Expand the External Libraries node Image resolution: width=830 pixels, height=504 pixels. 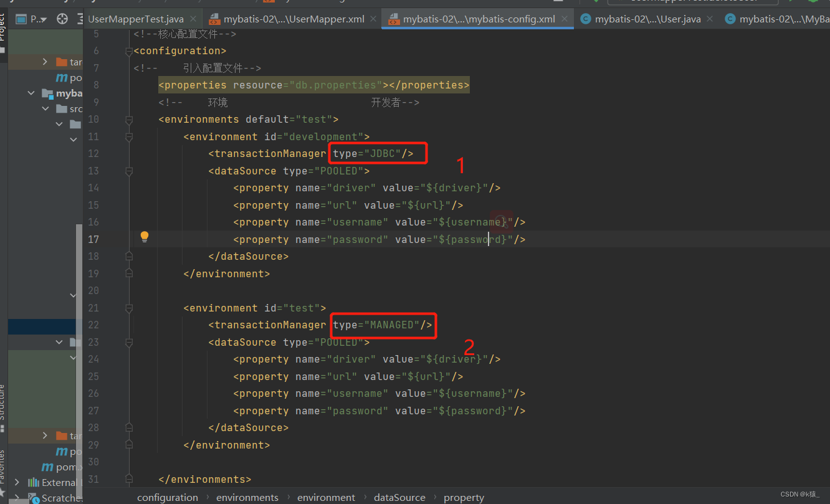tap(17, 482)
